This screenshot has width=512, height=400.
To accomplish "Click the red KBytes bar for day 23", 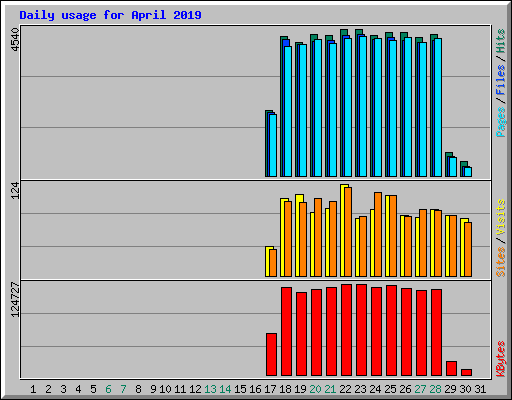I will [x=361, y=330].
